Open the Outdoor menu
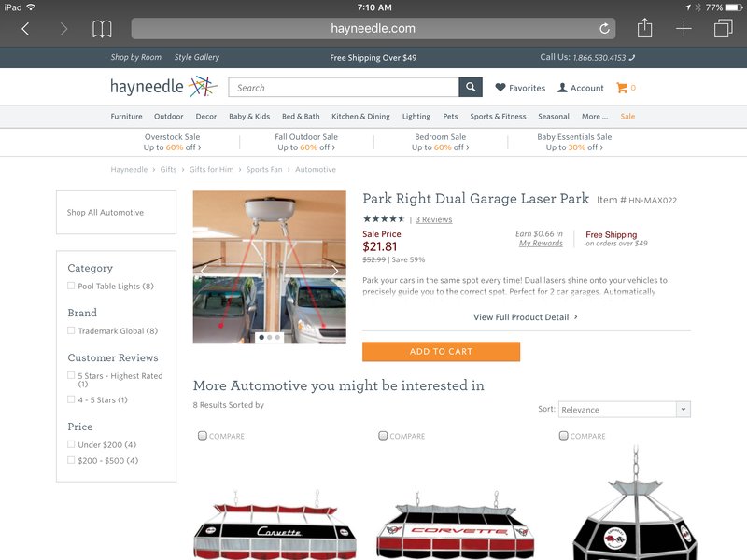 point(168,116)
